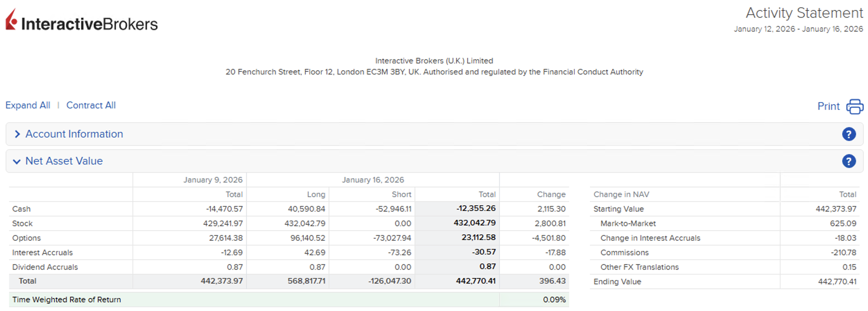Click the Commissions value -210.78
The width and height of the screenshot is (868, 311).
click(x=843, y=253)
